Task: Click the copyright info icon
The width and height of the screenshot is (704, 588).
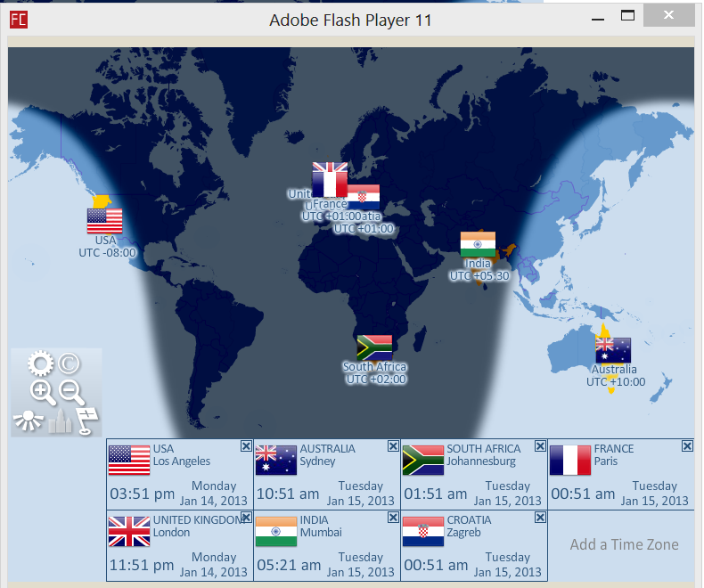Action: tap(70, 363)
